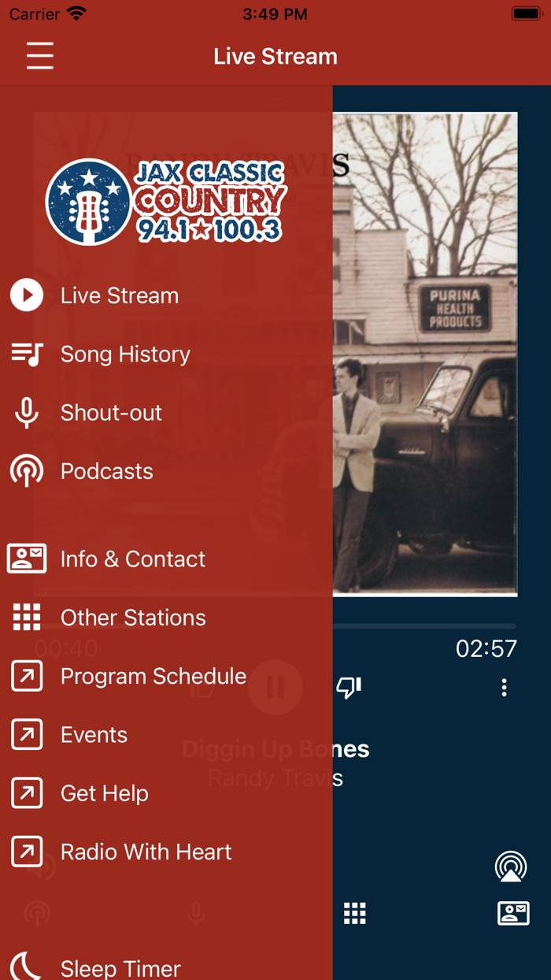Tap the Other Stations grid icon in menu

tap(27, 618)
